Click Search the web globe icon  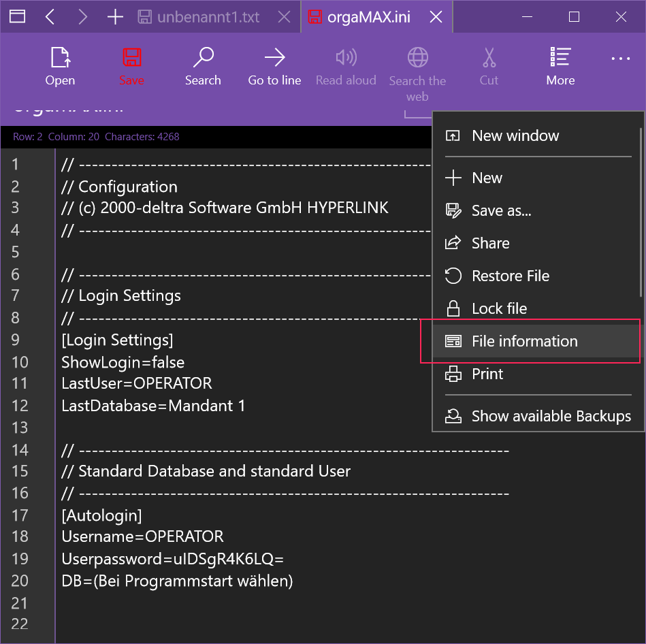(417, 58)
